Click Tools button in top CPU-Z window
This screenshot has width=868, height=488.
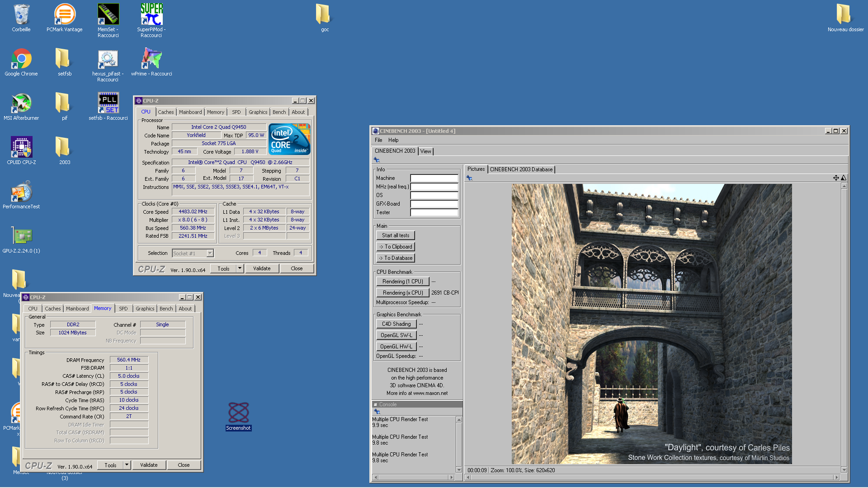[x=223, y=268]
